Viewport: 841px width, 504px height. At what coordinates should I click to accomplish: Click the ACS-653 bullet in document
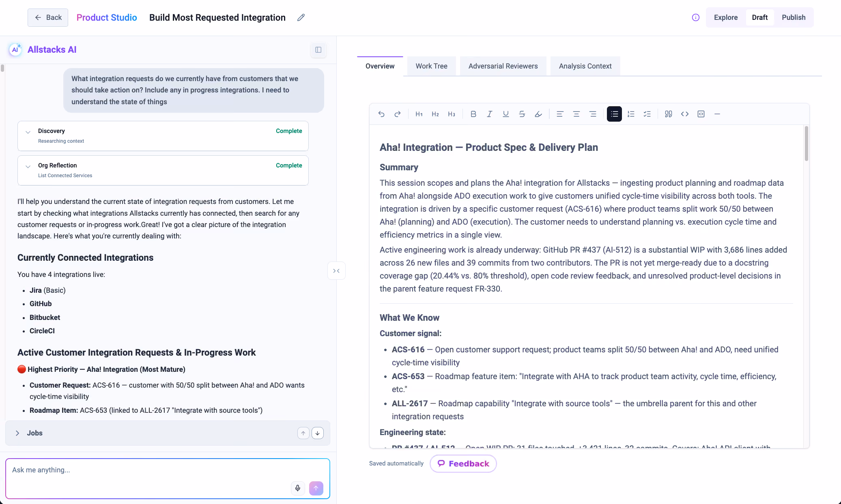click(584, 383)
